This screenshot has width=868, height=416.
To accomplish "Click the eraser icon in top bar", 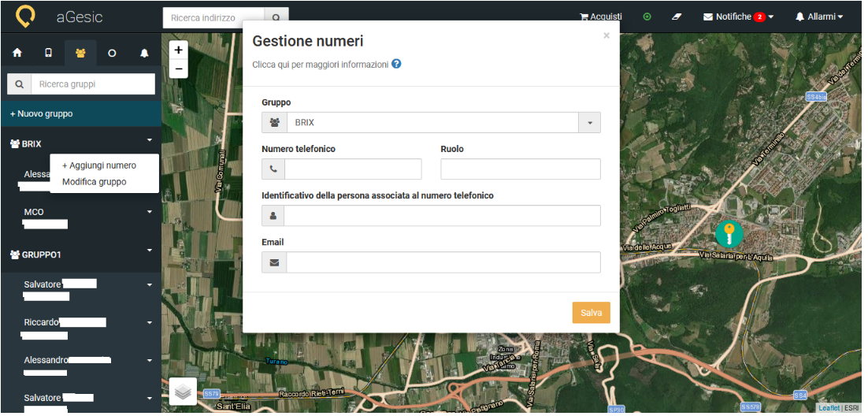I will (x=676, y=17).
